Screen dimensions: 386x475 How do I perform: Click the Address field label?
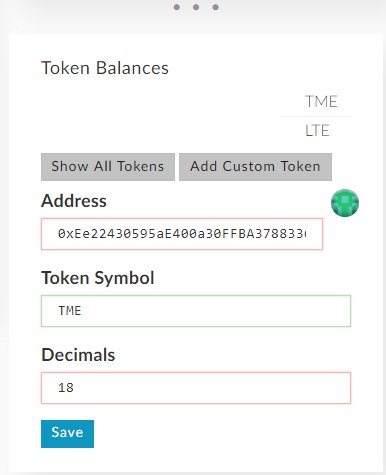74,201
